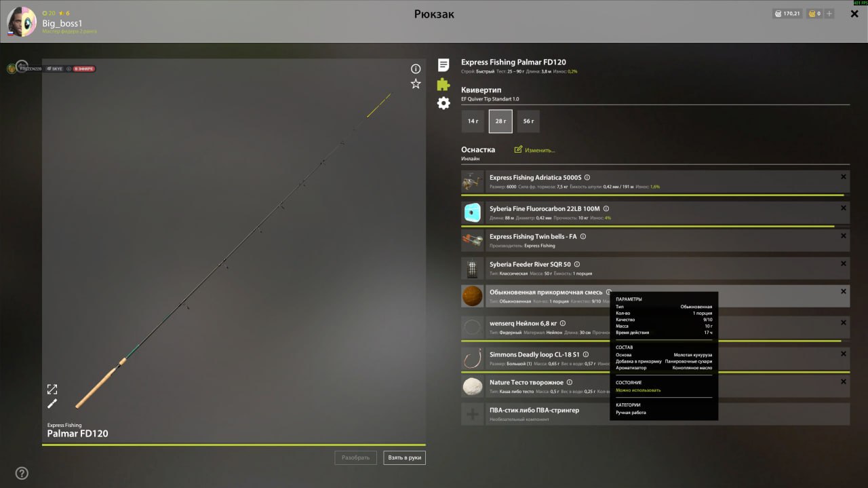This screenshot has width=868, height=488.
Task: Click the dough bait thumbnail
Action: click(x=473, y=386)
